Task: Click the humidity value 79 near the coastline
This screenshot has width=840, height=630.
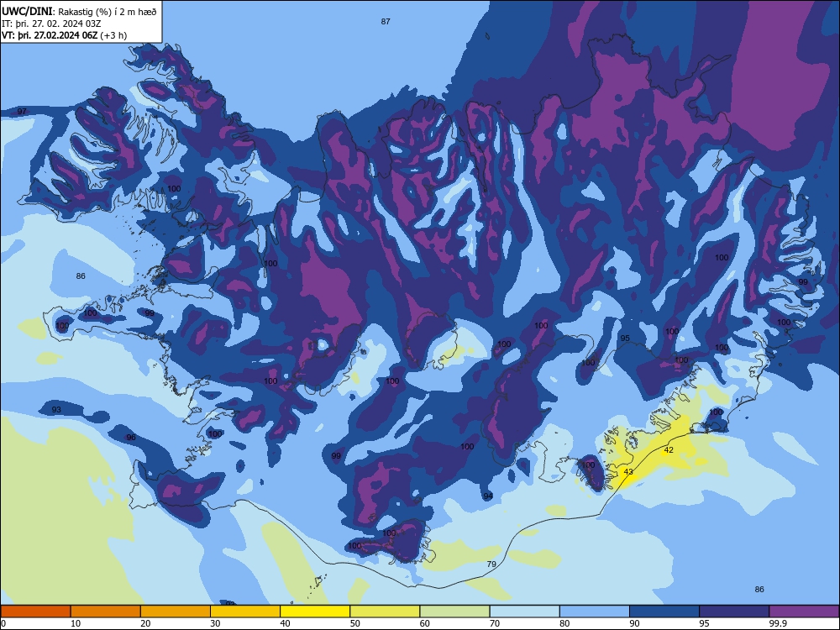Action: [x=491, y=564]
